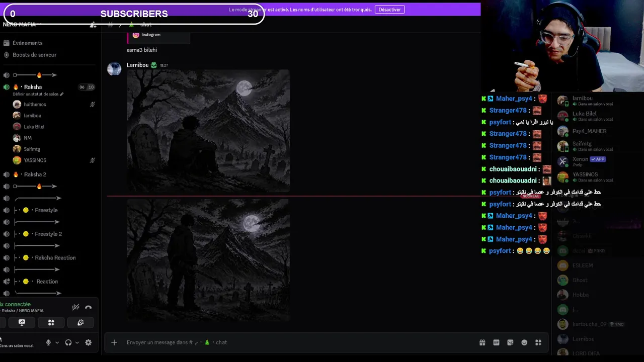The image size is (644, 362).
Task: Click Désactiver streamer mode button
Action: pos(389,10)
